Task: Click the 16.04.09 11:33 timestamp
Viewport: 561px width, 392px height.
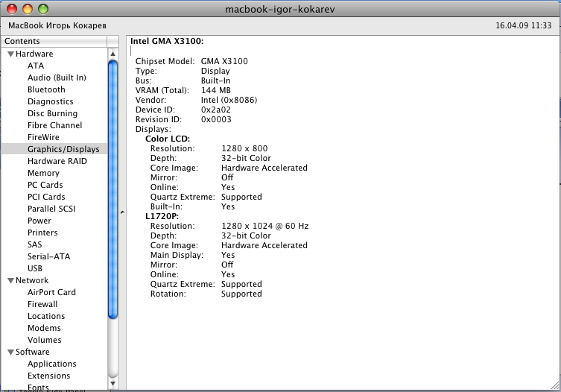Action: 524,25
